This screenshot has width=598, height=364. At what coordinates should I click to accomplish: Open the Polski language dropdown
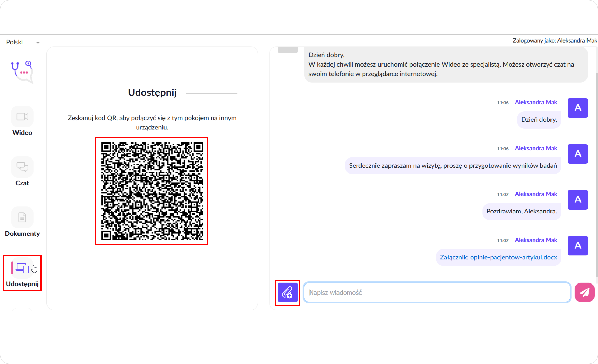click(23, 42)
